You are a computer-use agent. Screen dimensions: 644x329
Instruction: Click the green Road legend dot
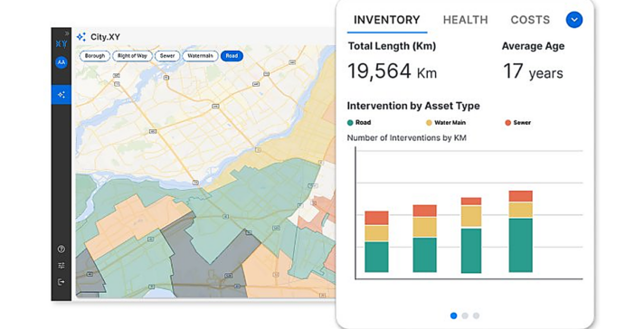click(350, 123)
